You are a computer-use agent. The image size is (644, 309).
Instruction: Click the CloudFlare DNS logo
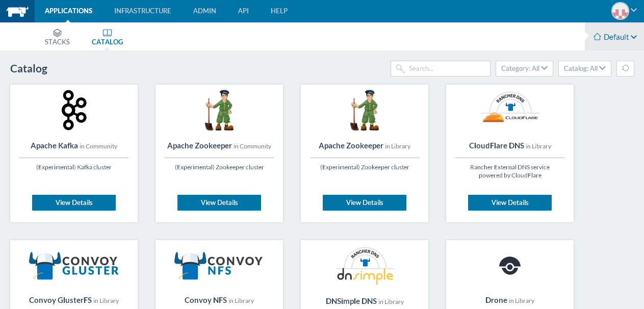[x=510, y=108]
